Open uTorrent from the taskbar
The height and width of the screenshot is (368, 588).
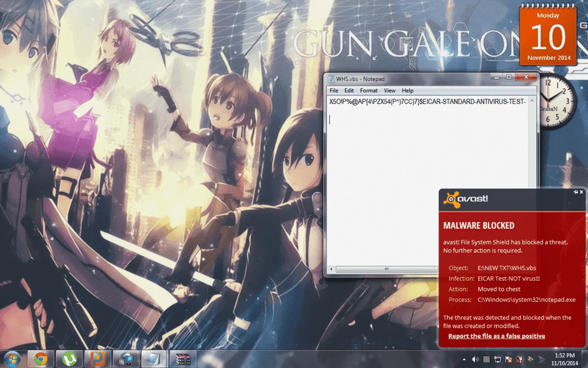(69, 359)
